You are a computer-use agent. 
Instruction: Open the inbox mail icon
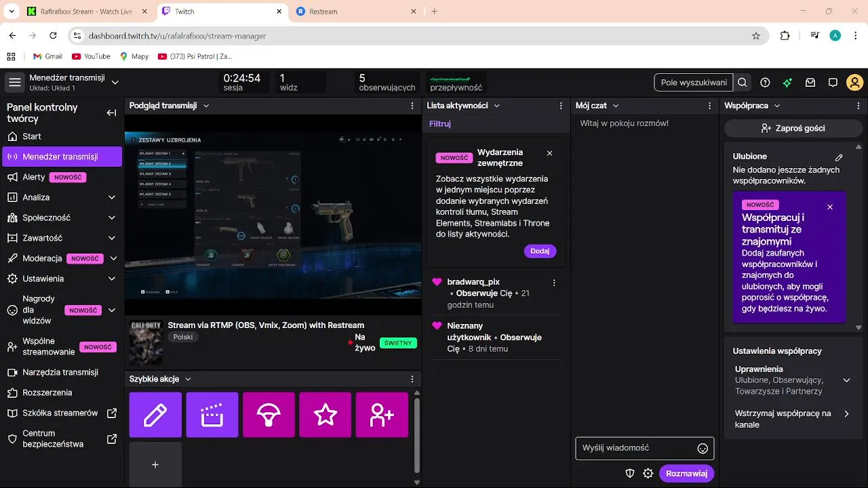tap(810, 83)
